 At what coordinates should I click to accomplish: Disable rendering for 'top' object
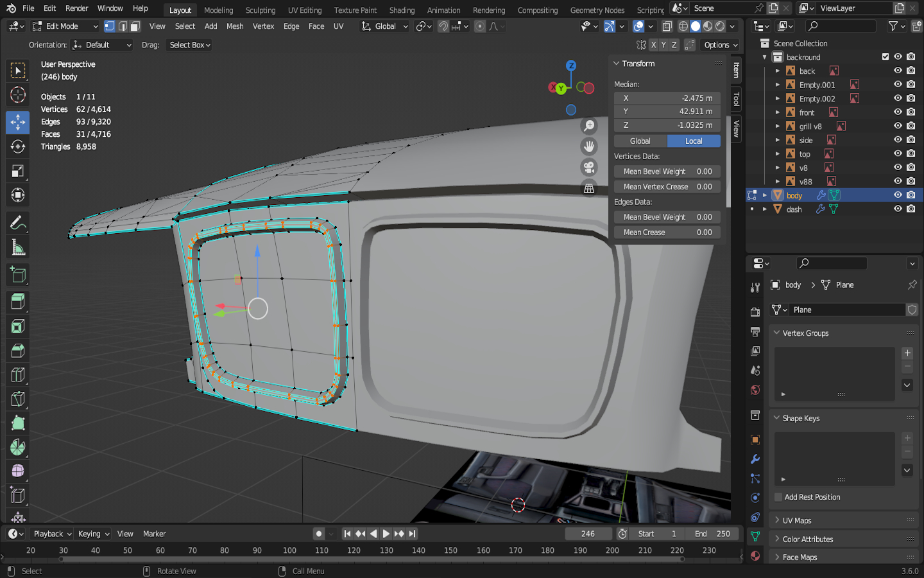point(911,154)
